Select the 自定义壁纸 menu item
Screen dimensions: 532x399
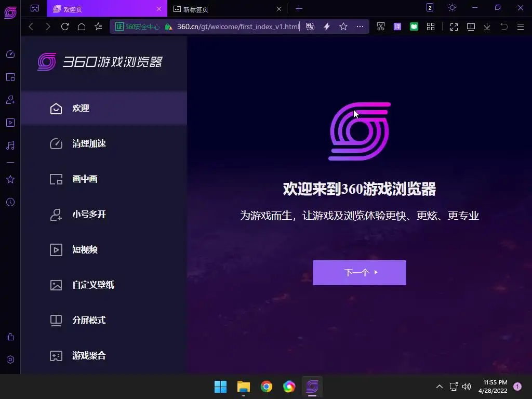pyautogui.click(x=104, y=285)
